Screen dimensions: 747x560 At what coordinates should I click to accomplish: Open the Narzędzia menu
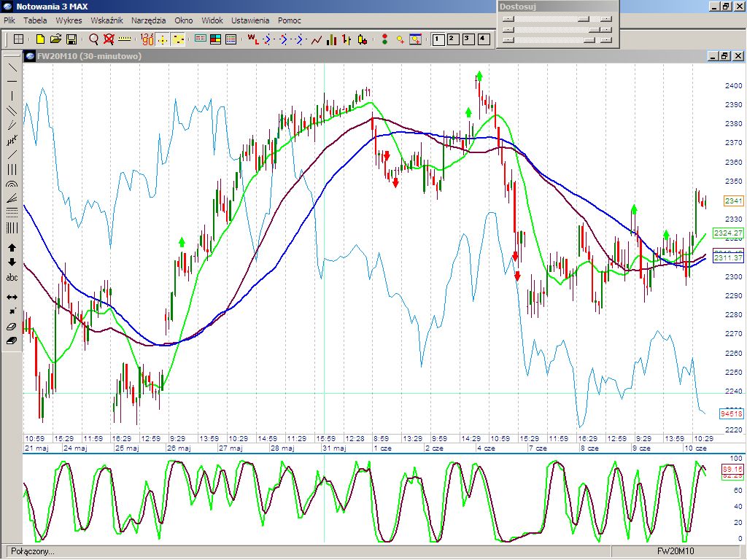pyautogui.click(x=148, y=20)
